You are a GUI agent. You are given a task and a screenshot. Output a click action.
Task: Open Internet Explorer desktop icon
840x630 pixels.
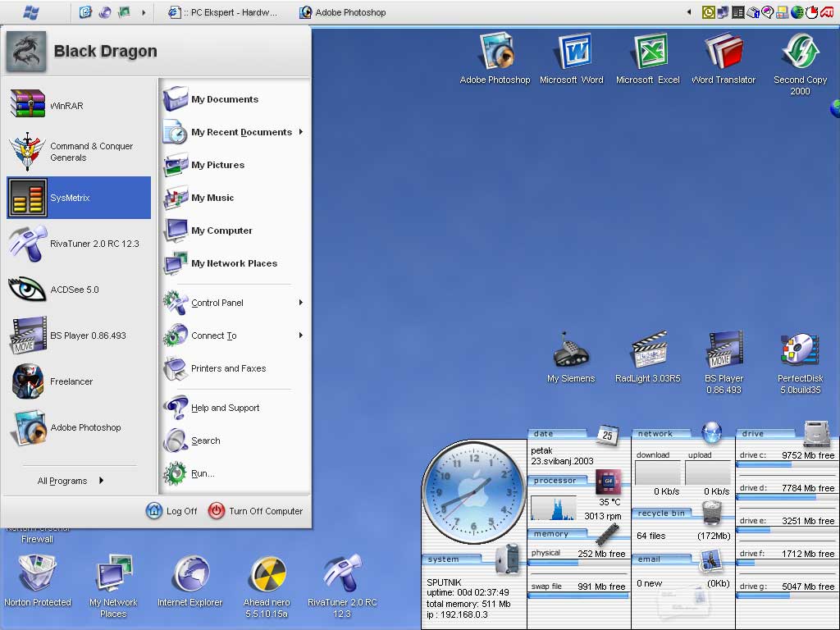coord(190,574)
